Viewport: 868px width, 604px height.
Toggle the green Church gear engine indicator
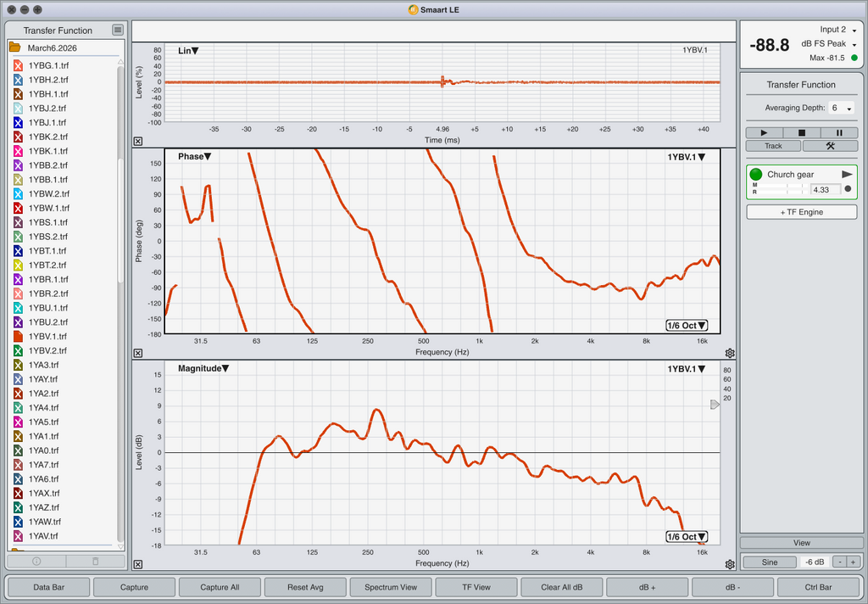coord(757,174)
